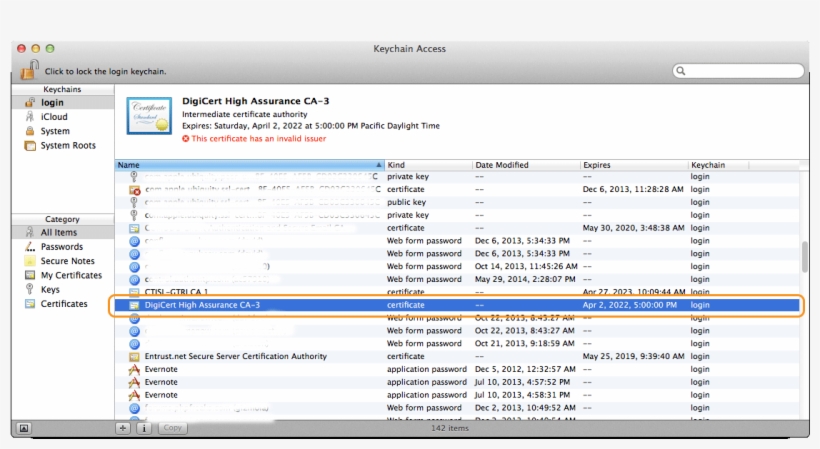
Task: Click the Secure Notes icon
Action: pyautogui.click(x=30, y=261)
